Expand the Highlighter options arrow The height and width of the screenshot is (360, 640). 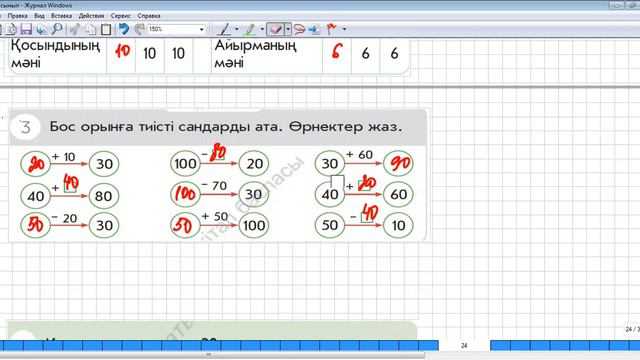click(262, 29)
